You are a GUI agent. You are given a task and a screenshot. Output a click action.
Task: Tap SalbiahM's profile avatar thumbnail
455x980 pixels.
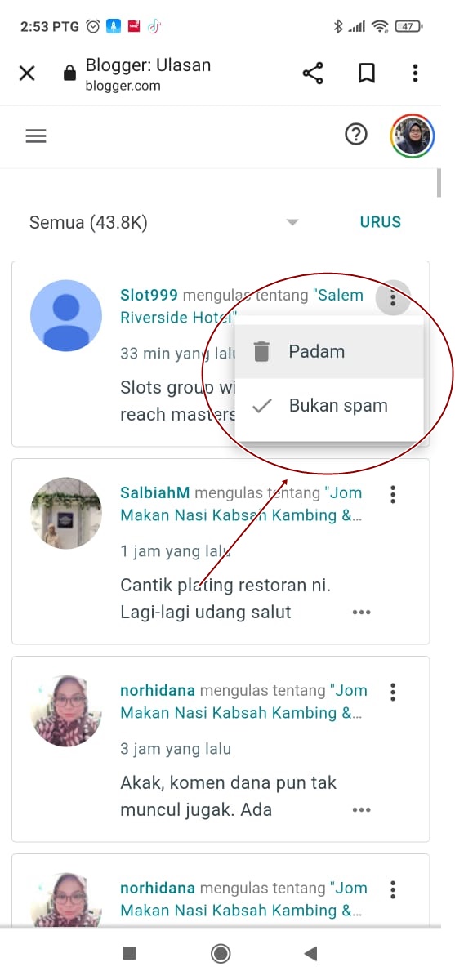pyautogui.click(x=66, y=513)
